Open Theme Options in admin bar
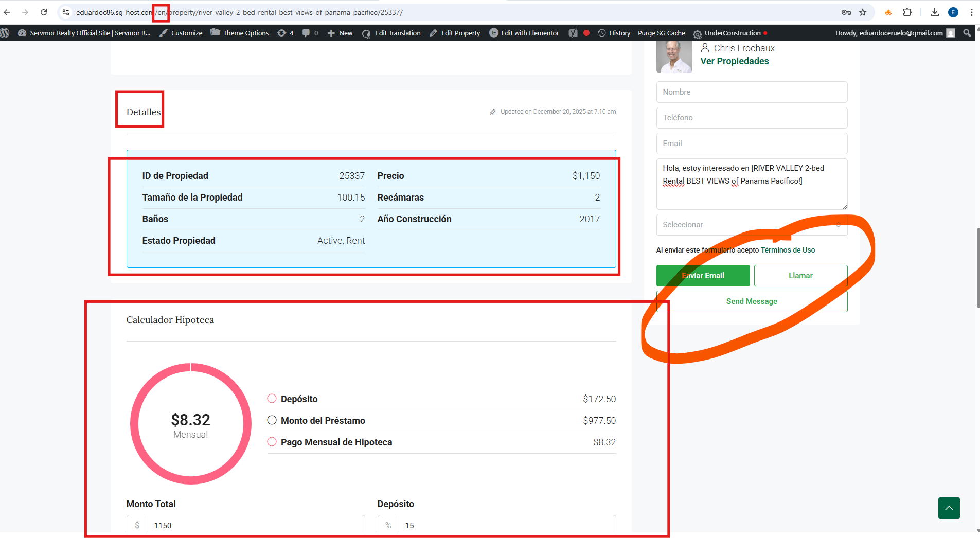 (x=240, y=33)
